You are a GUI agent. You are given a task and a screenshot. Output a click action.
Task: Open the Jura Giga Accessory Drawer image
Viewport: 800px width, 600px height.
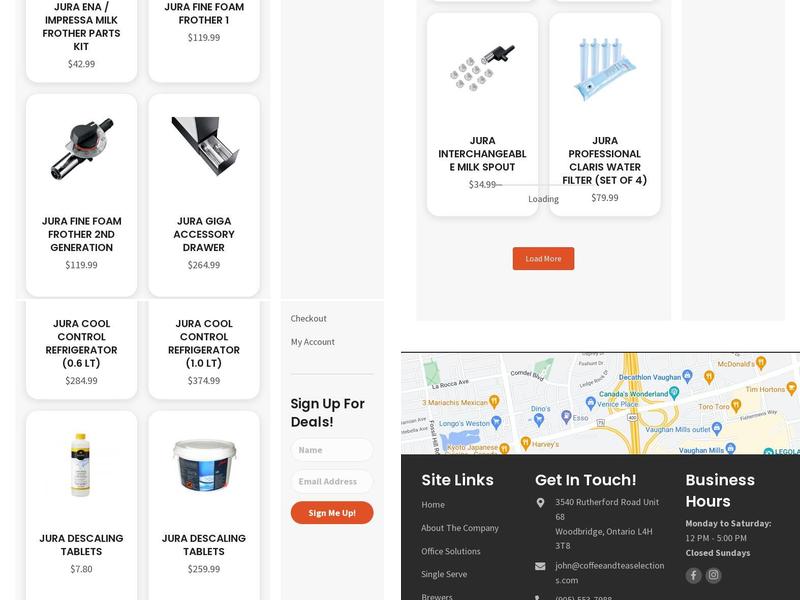(x=204, y=148)
